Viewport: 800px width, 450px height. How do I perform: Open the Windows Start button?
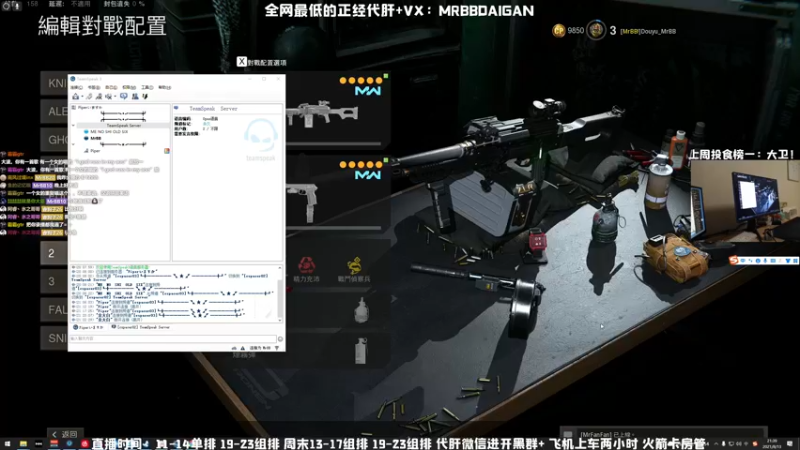[7, 444]
